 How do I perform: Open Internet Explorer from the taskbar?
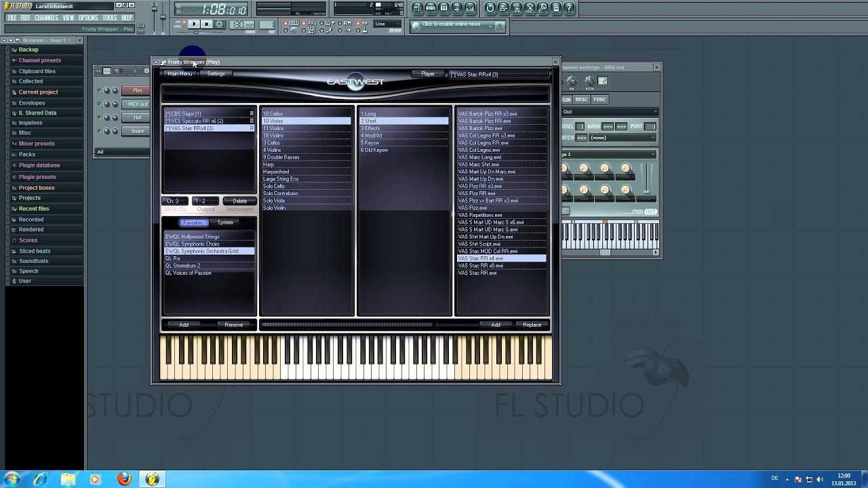(40, 479)
